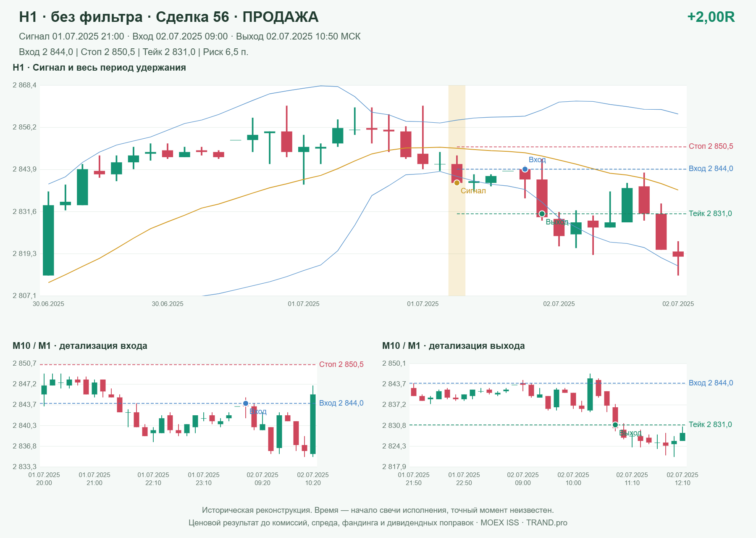Click heading 'M10 / M1 · детализация выхода'
756x538 pixels.
point(454,346)
